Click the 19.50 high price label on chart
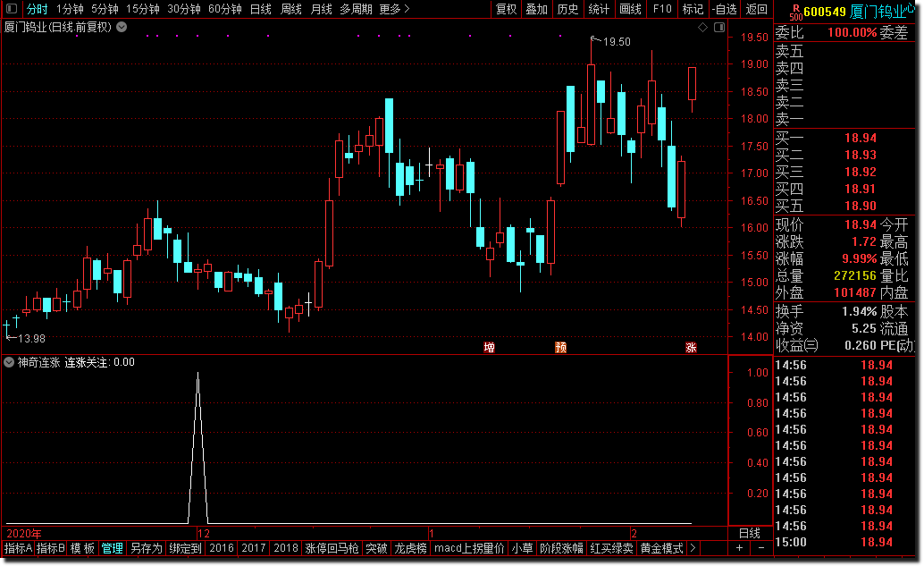The height and width of the screenshot is (566, 924). click(617, 42)
